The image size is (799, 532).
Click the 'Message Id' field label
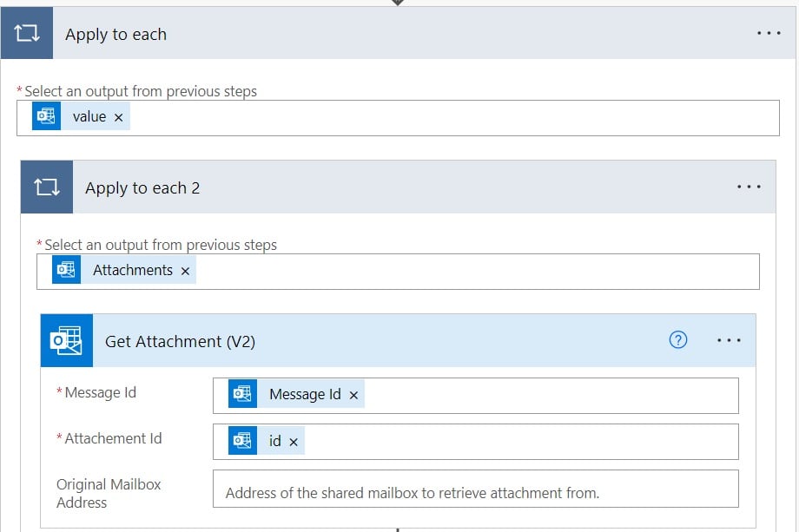(101, 392)
